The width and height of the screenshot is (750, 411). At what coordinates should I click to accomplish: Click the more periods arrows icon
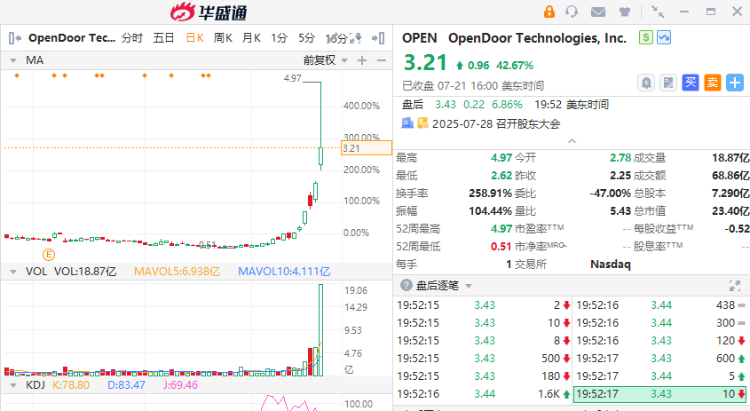tap(355, 38)
